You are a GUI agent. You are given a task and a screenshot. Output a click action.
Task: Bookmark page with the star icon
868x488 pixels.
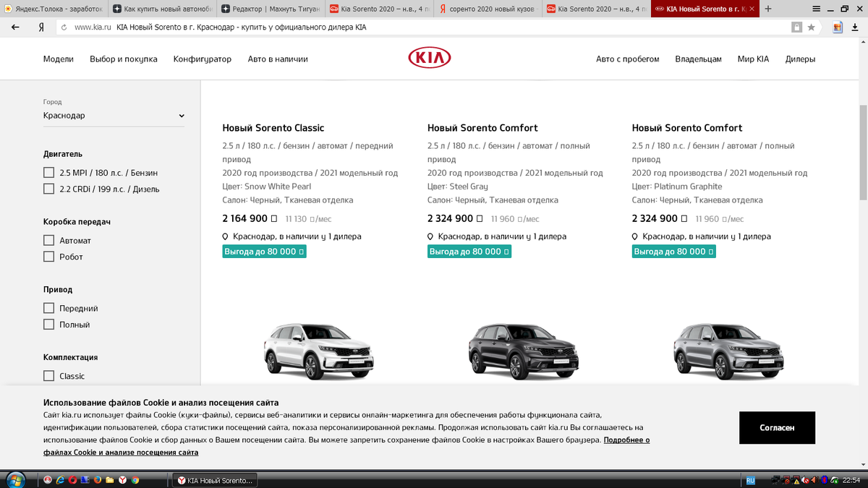(812, 27)
